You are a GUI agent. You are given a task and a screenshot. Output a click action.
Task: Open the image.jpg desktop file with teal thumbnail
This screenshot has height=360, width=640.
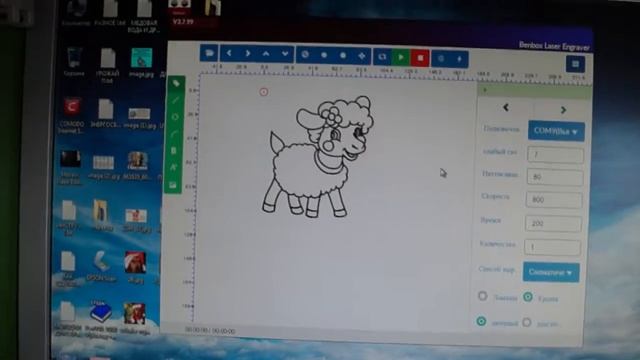(141, 63)
